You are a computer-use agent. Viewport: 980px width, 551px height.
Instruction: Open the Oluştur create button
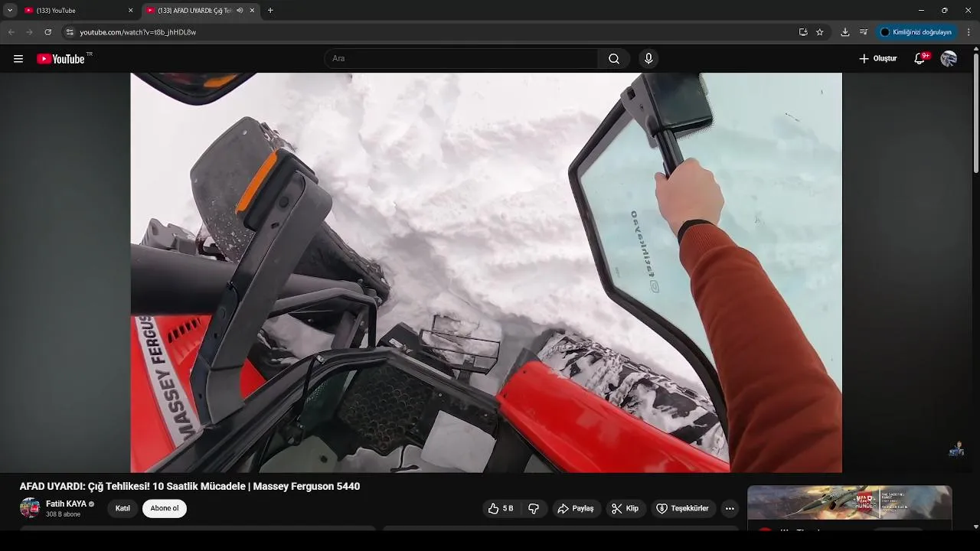pos(877,59)
